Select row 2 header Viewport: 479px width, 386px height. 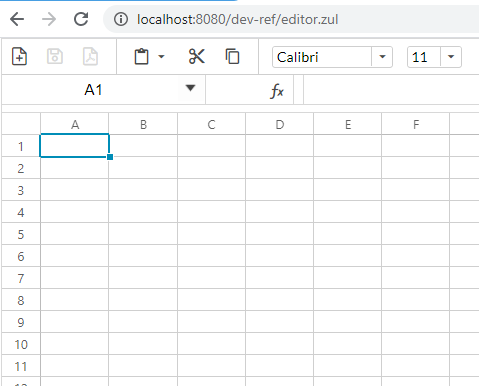tap(21, 168)
